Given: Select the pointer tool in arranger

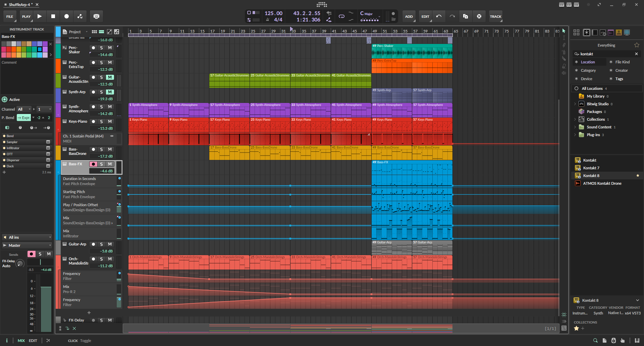Looking at the screenshot, I should click(564, 31).
